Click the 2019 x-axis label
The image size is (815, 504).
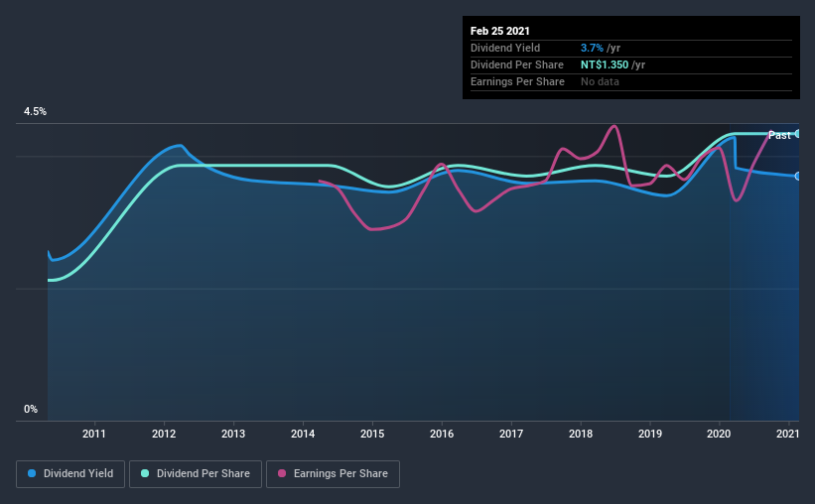point(650,434)
